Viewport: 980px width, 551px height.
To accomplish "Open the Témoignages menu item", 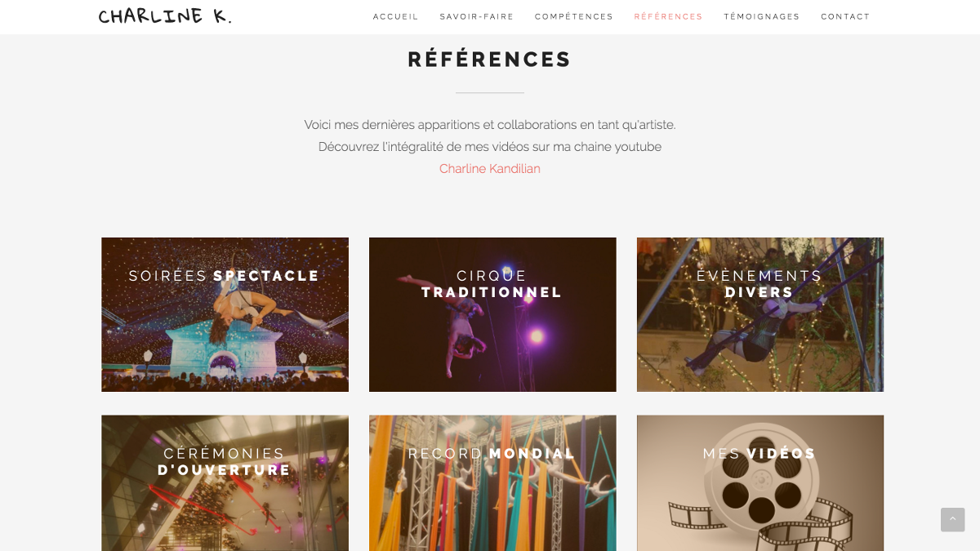I will (762, 16).
